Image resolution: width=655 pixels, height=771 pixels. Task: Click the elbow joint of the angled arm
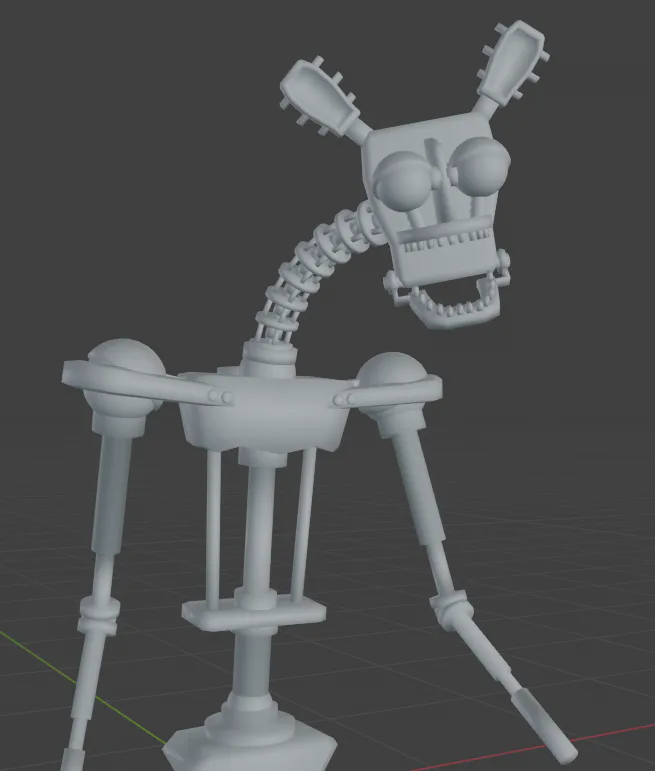click(x=451, y=610)
